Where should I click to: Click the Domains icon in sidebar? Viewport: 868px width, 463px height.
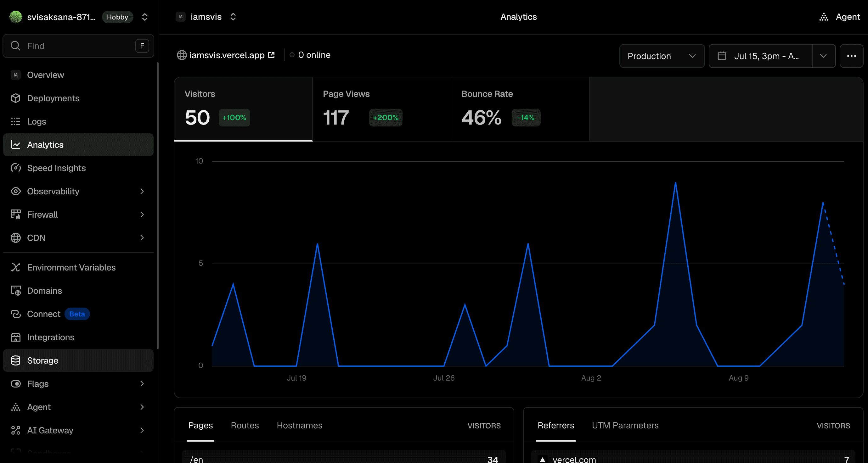[15, 290]
